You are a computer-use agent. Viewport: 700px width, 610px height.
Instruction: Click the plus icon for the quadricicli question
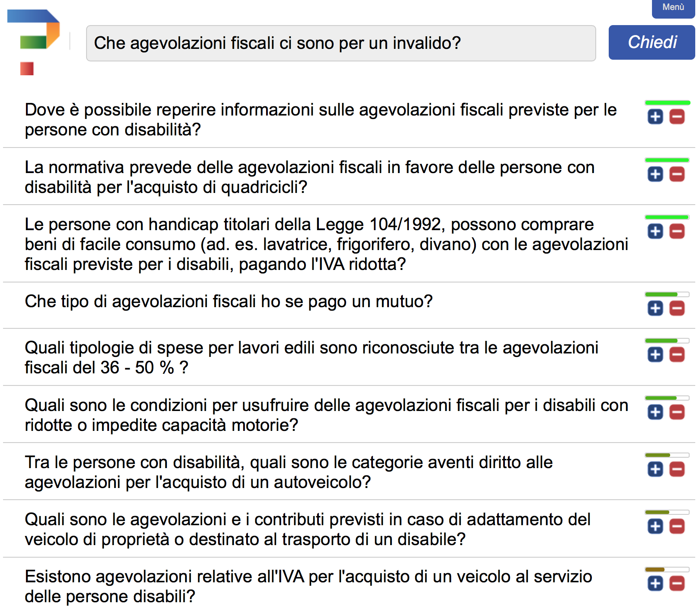pos(655,174)
